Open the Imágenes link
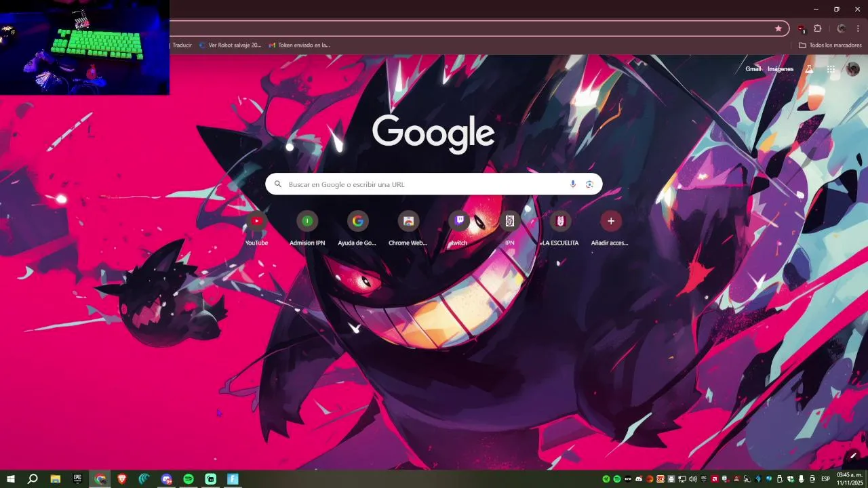 pyautogui.click(x=781, y=69)
